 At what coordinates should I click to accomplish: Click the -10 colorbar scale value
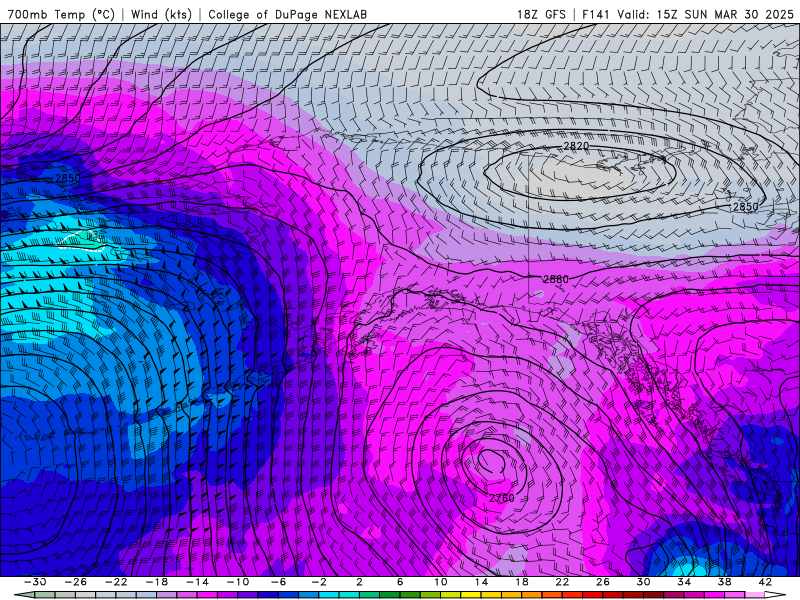pyautogui.click(x=238, y=582)
